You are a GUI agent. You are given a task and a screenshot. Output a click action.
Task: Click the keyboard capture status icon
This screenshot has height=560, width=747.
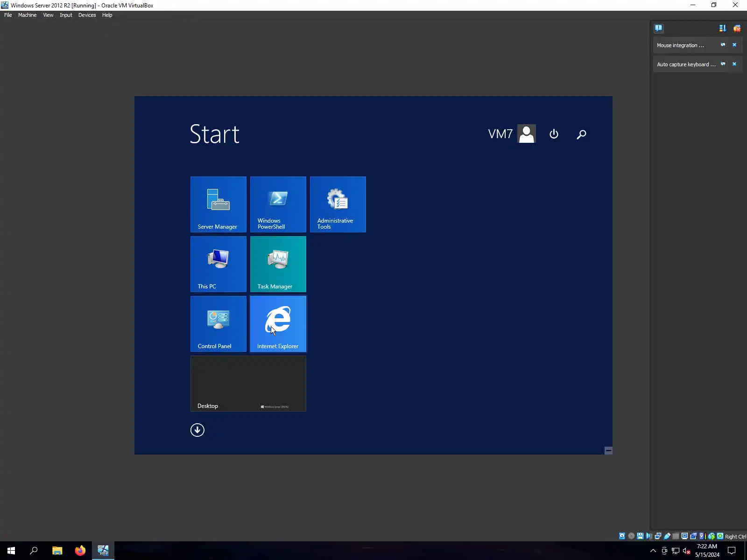point(720,536)
